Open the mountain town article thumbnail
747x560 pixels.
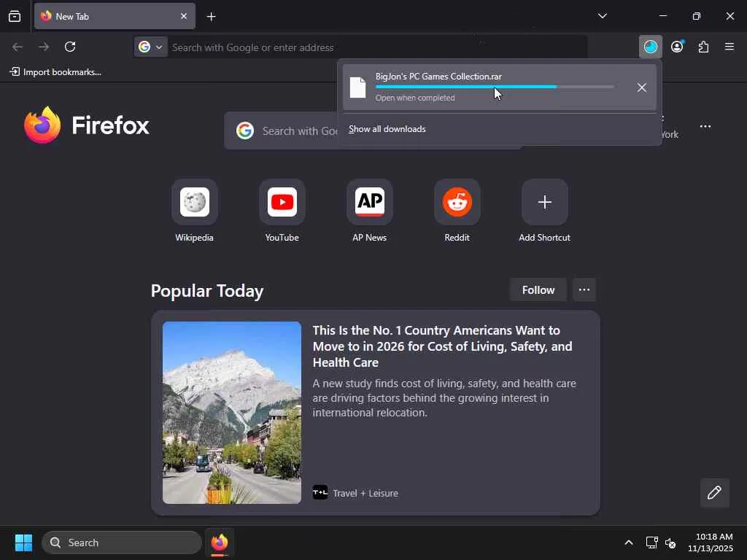pos(232,413)
